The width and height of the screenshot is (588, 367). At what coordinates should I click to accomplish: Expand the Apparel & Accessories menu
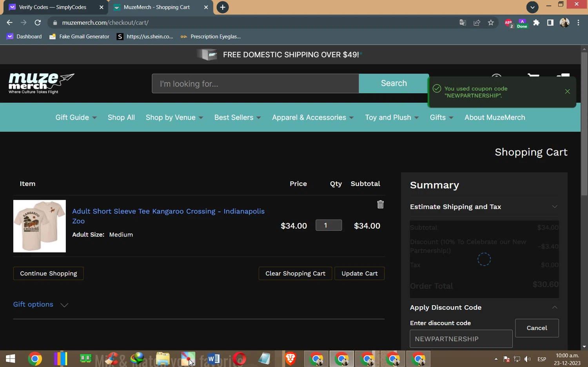(313, 118)
